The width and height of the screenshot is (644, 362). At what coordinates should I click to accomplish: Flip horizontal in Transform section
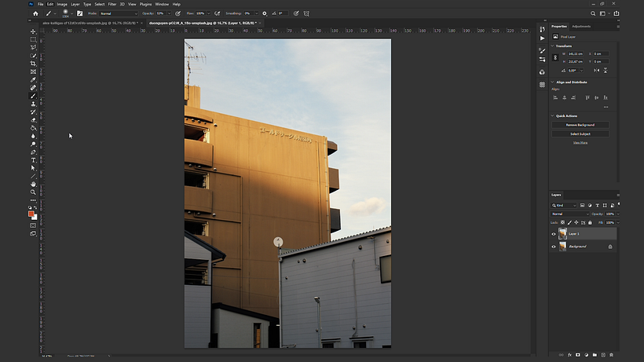click(x=597, y=70)
